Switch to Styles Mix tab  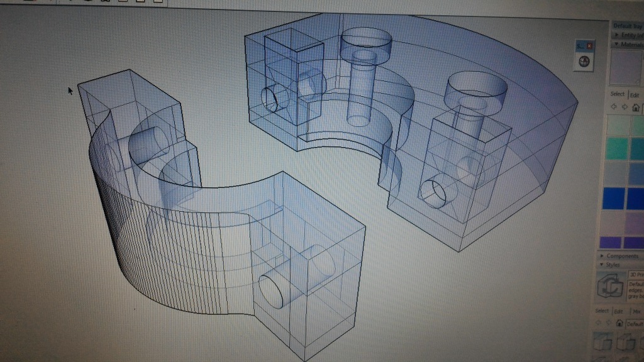[636, 312]
